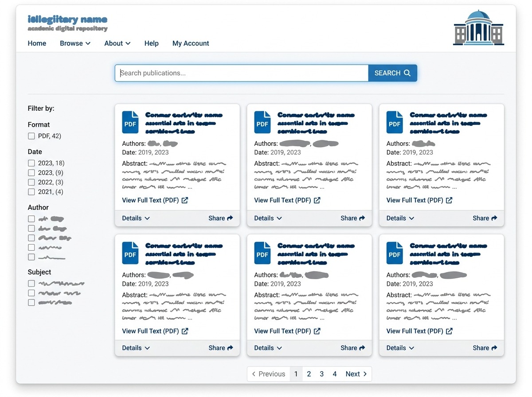Open the Help nav item
The image size is (532, 397).
click(x=152, y=43)
